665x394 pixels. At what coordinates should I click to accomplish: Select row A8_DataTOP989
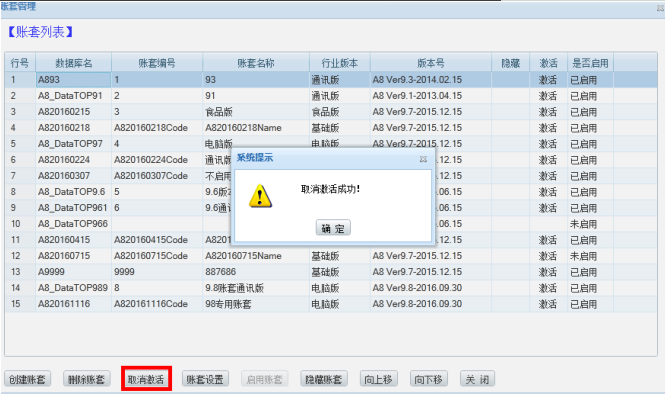[331, 288]
